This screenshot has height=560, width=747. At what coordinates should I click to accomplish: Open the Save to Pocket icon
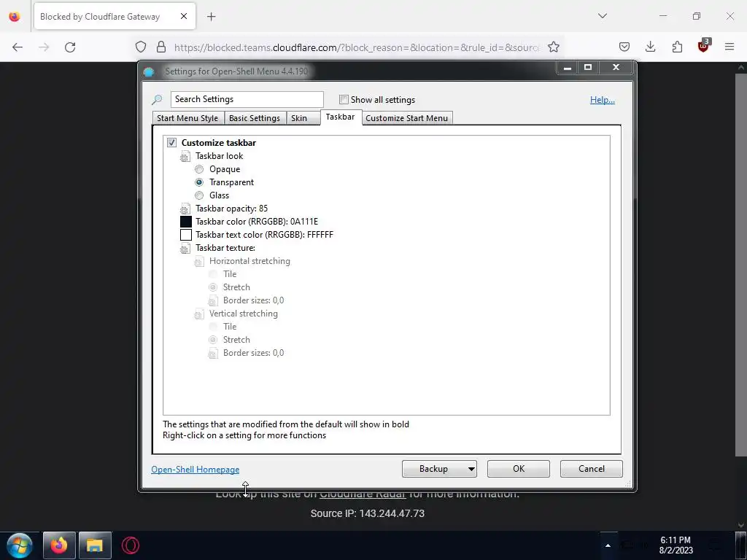(624, 47)
